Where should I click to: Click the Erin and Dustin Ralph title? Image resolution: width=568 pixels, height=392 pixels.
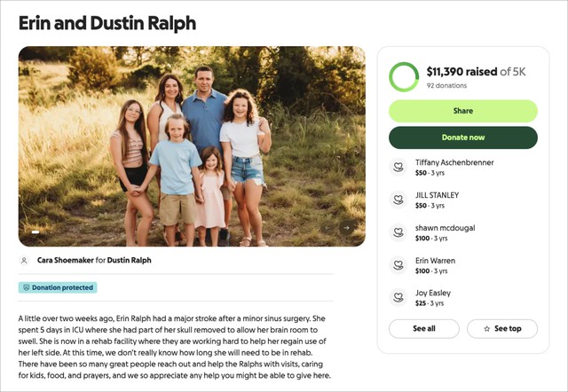click(x=107, y=23)
